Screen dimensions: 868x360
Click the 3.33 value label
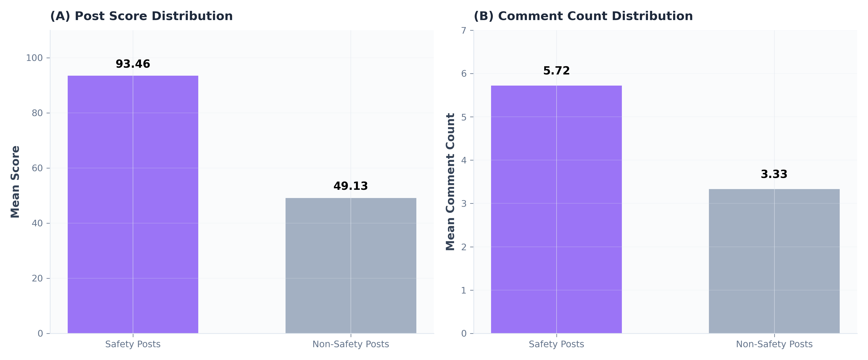pyautogui.click(x=774, y=174)
